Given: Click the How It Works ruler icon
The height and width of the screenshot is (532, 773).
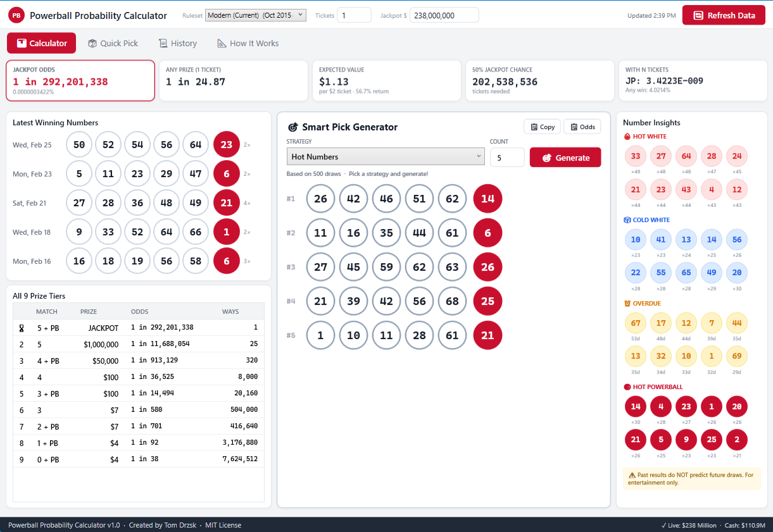Looking at the screenshot, I should tap(222, 43).
